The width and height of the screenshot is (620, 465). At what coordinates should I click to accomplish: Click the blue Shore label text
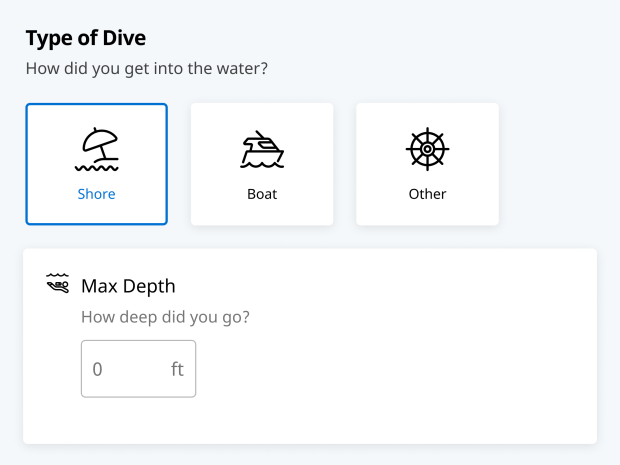pos(97,194)
